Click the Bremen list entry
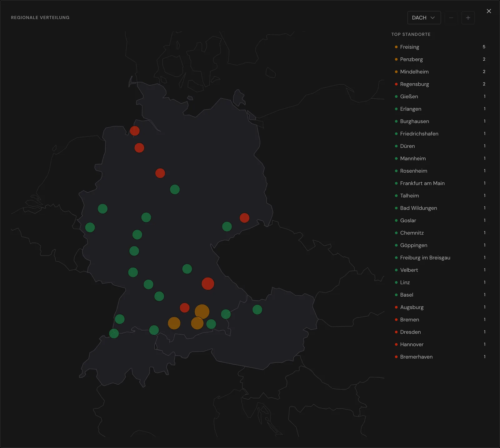 (440, 320)
